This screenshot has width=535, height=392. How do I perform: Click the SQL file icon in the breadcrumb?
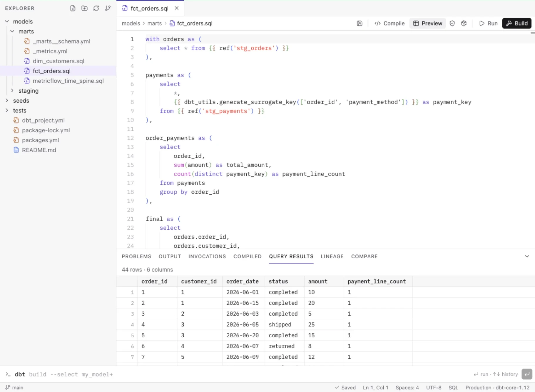(172, 23)
